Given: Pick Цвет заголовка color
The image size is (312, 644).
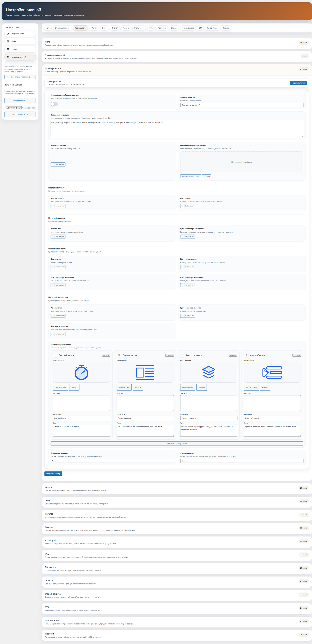Looking at the screenshot, I should click(x=58, y=206).
